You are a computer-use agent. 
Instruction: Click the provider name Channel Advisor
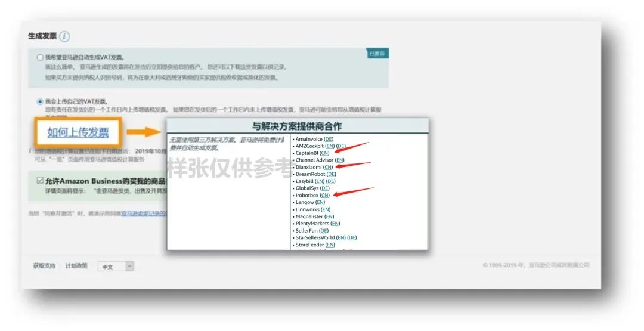(x=315, y=160)
